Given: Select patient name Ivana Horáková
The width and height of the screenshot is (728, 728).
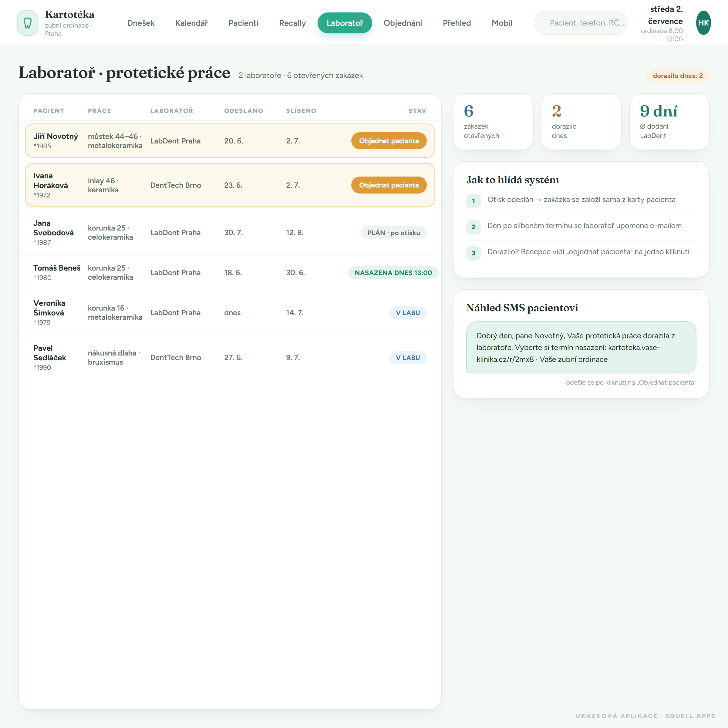Looking at the screenshot, I should point(50,180).
